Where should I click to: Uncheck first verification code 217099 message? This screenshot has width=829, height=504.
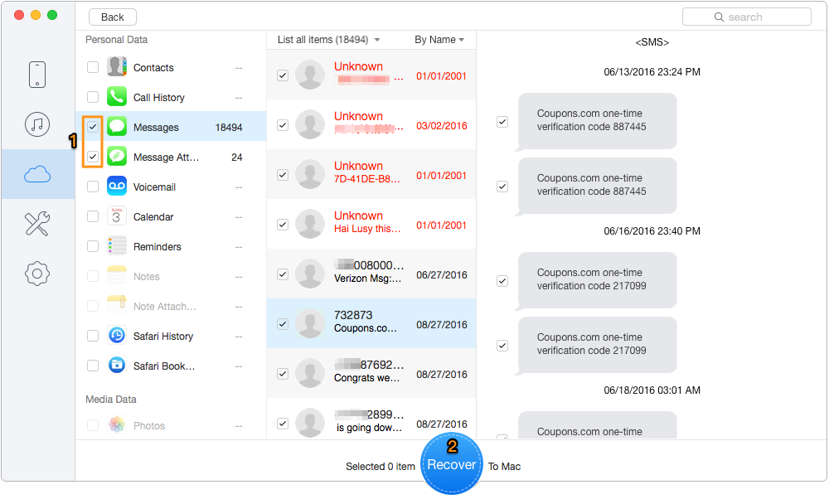point(502,281)
